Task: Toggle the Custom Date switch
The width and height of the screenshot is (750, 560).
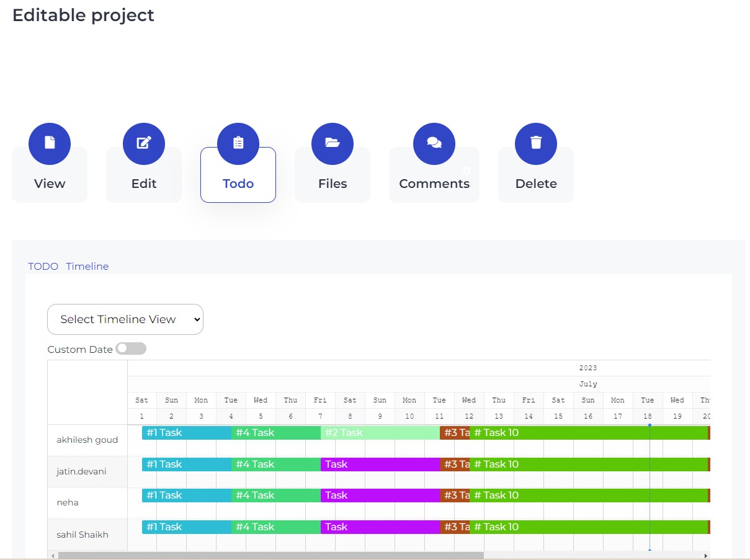Action: pos(131,349)
